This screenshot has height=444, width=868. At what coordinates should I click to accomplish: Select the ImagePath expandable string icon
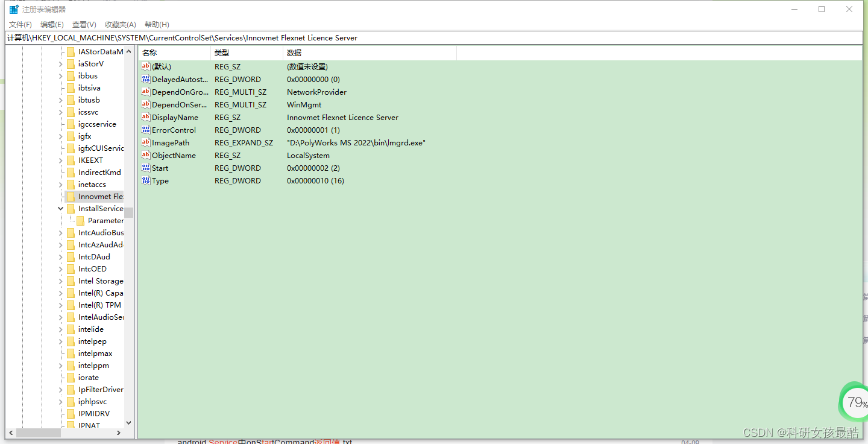coord(145,142)
